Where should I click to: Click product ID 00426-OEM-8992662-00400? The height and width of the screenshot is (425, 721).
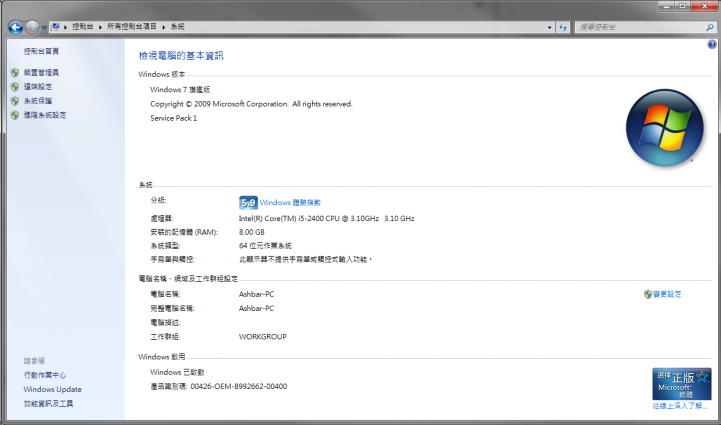tap(239, 386)
